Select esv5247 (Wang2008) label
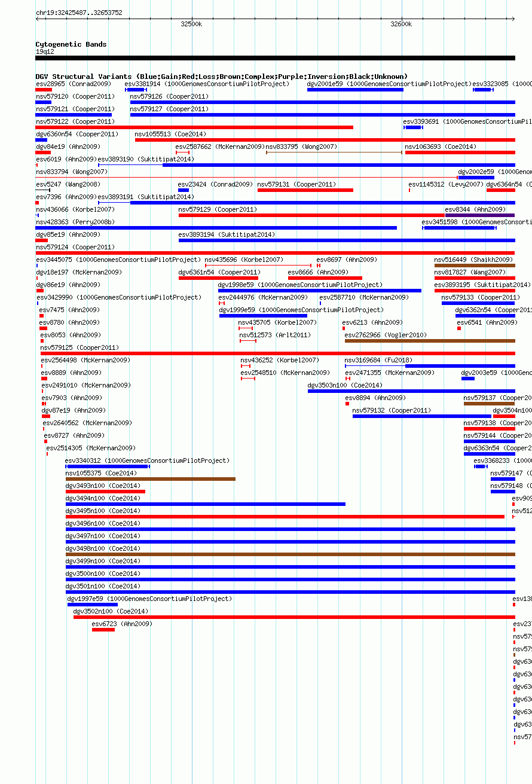532x784 pixels. 68,184
